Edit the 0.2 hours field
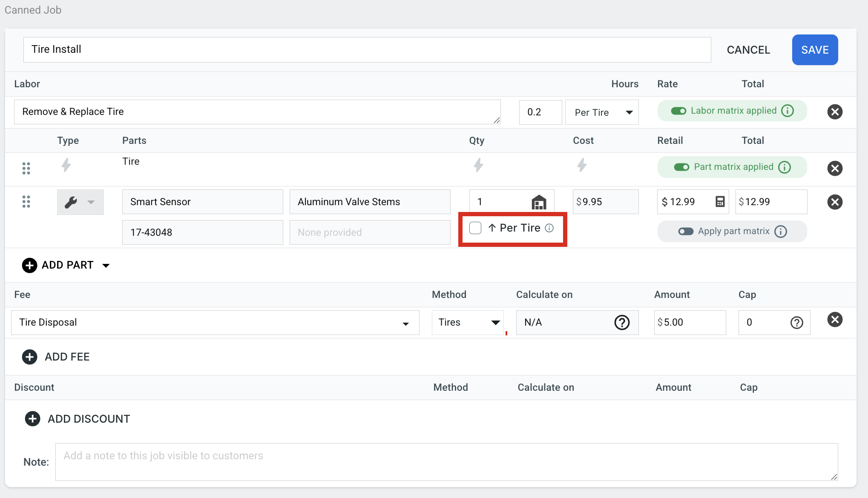This screenshot has height=498, width=868. click(x=540, y=112)
